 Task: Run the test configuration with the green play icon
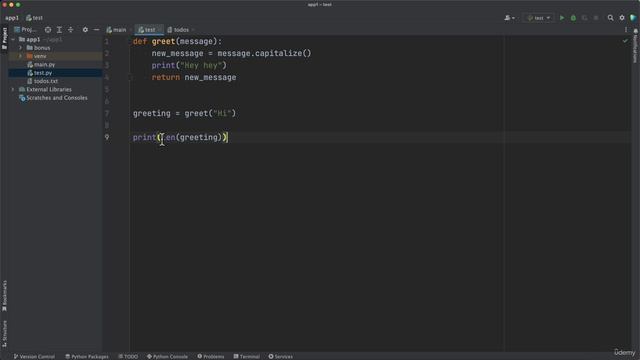[x=562, y=18]
